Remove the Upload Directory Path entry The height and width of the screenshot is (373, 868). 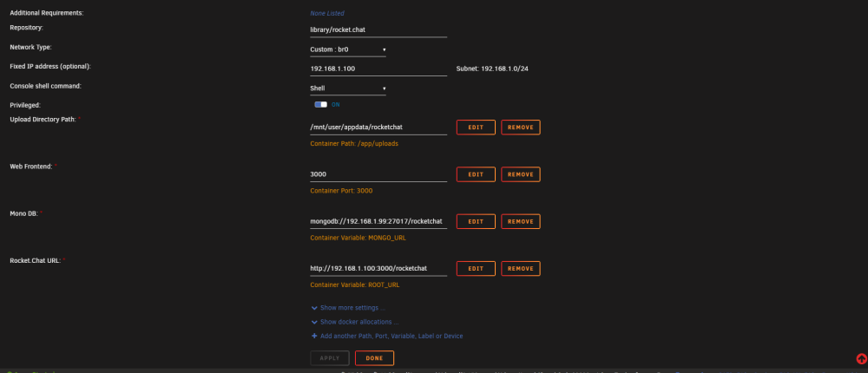520,128
